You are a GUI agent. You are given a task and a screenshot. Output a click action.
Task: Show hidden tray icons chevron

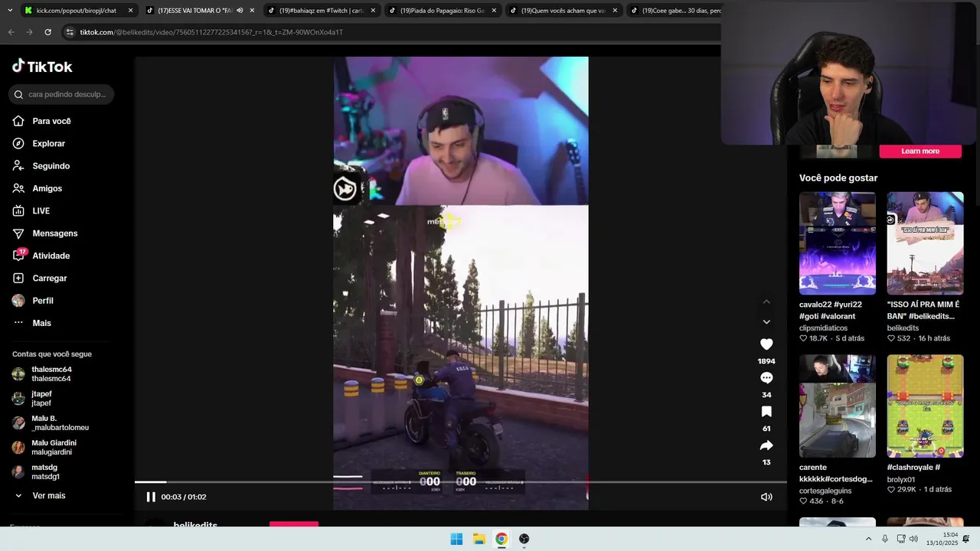click(x=868, y=539)
